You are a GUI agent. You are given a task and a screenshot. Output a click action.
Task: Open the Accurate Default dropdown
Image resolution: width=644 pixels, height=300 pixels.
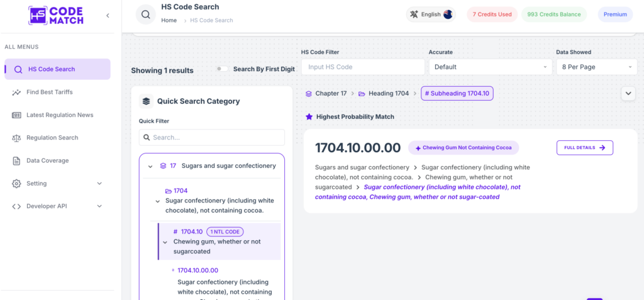coord(491,67)
